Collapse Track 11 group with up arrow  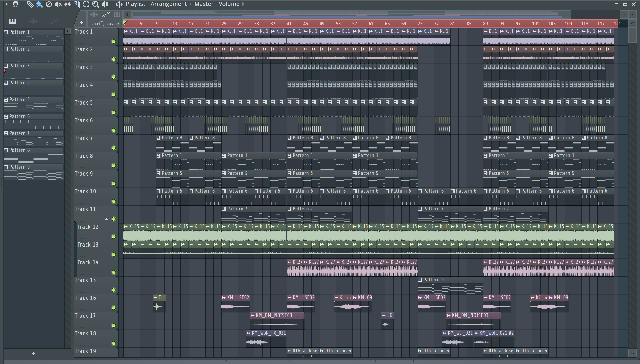[106, 219]
